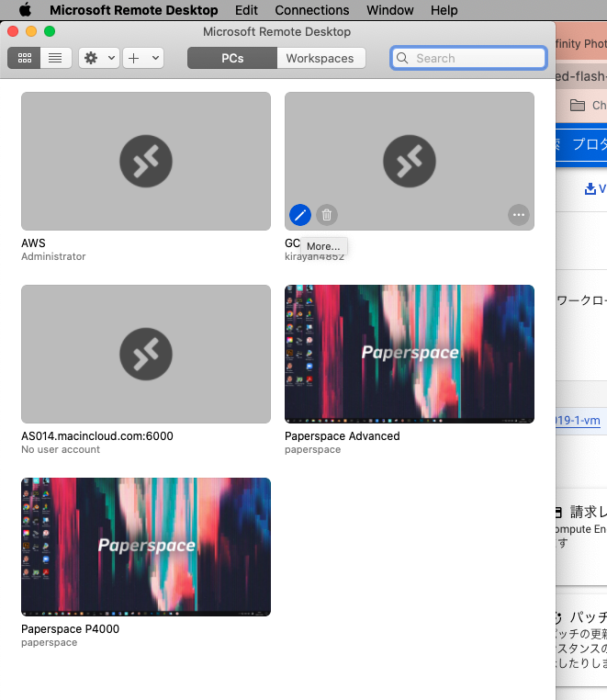Open the GC connection thumbnail
607x700 pixels.
[410, 161]
